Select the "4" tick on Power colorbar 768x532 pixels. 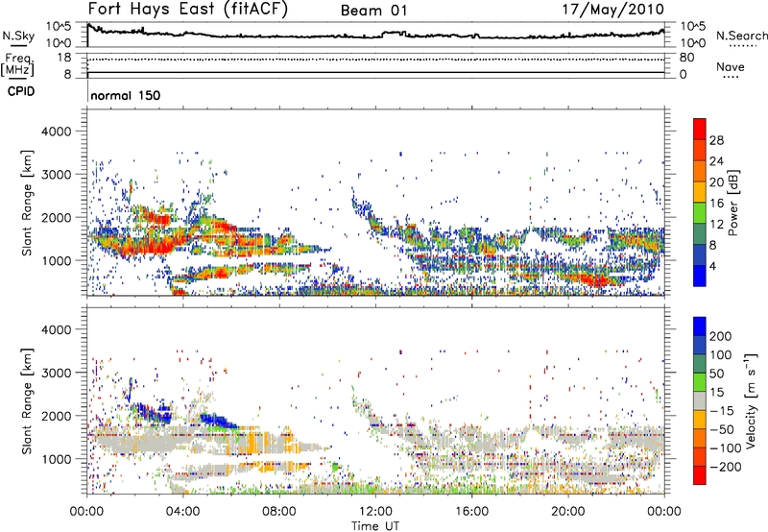tap(713, 267)
